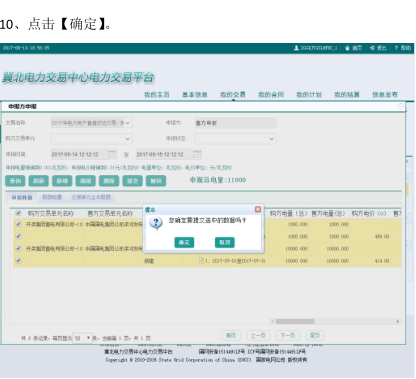
Task: Click 取消 in the confirmation dialog
Action: tap(225, 242)
